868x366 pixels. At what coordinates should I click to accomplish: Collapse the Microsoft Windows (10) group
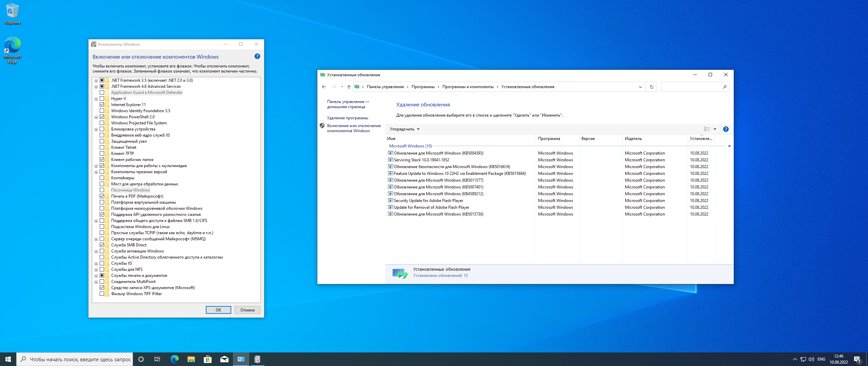point(729,146)
